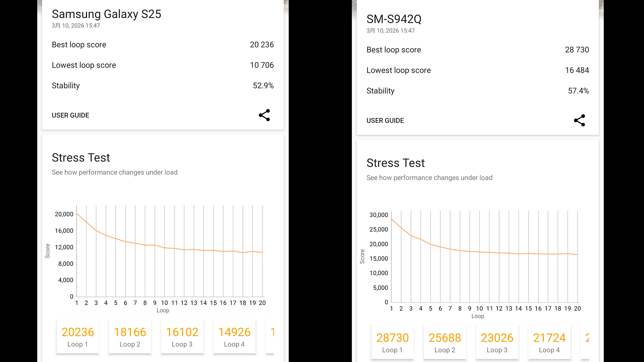Select Loop 4 score tile 14926
The image size is (644, 362).
[x=234, y=337]
